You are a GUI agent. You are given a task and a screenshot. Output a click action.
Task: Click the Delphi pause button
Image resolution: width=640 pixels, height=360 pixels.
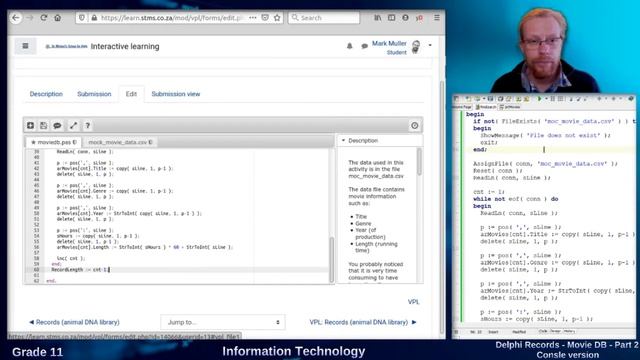click(x=553, y=99)
